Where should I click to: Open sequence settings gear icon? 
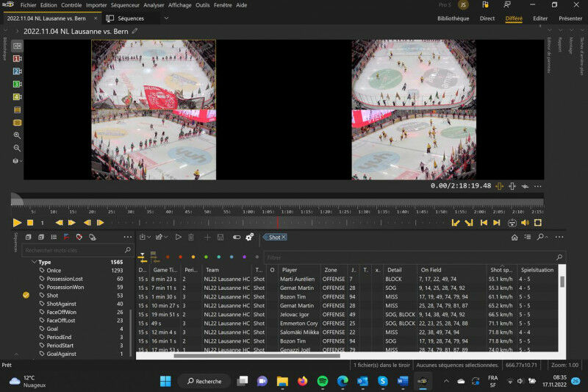250,237
